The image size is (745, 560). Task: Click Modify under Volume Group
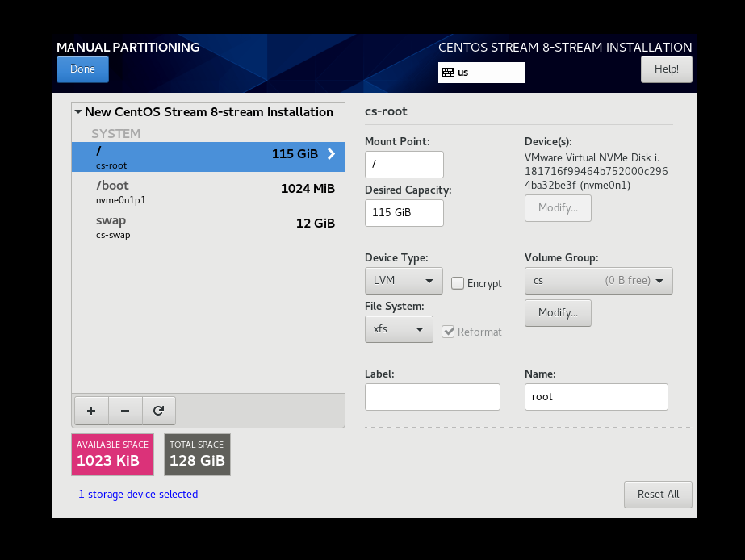[x=558, y=313]
